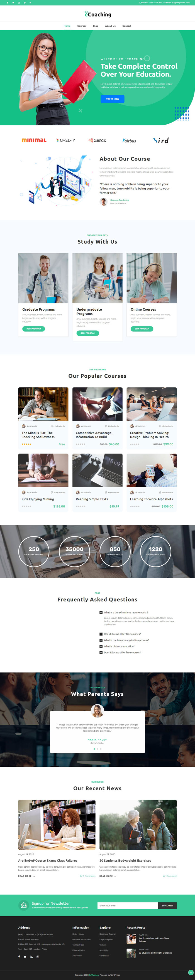Open the Courses menu item
The width and height of the screenshot is (195, 980).
[82, 26]
